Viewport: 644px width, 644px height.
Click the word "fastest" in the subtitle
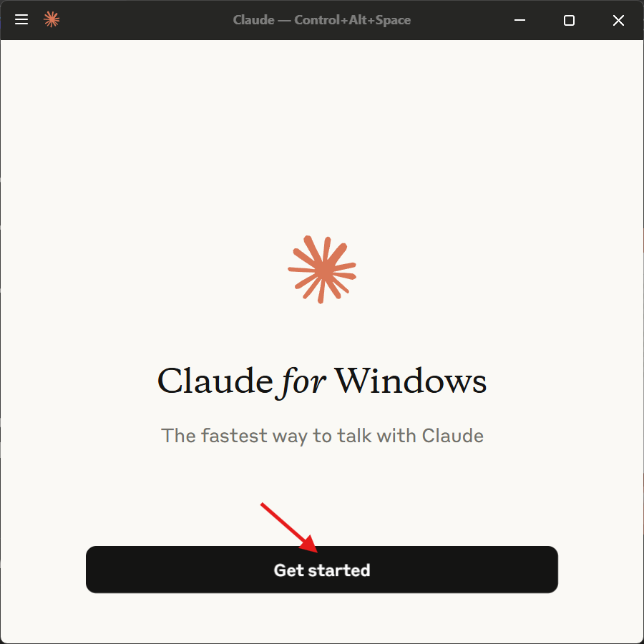coord(234,436)
